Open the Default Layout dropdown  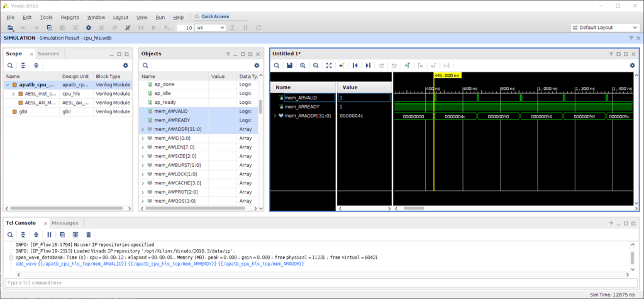pos(604,28)
